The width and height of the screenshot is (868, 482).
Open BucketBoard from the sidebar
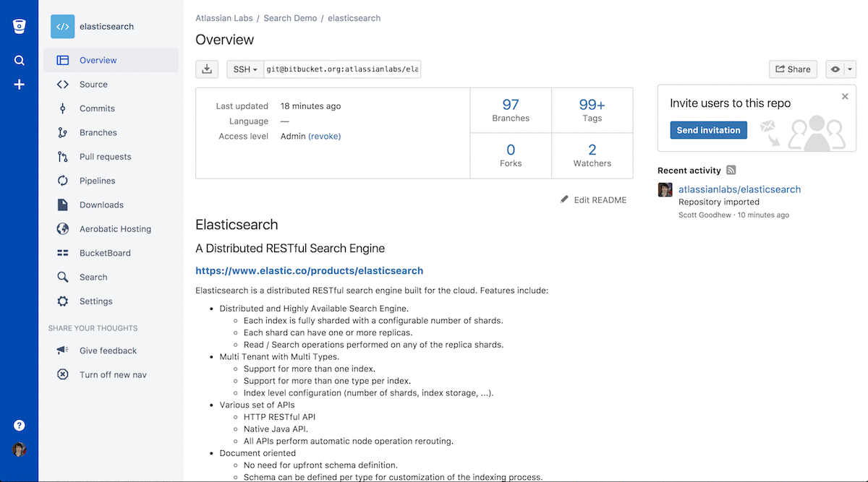click(103, 252)
